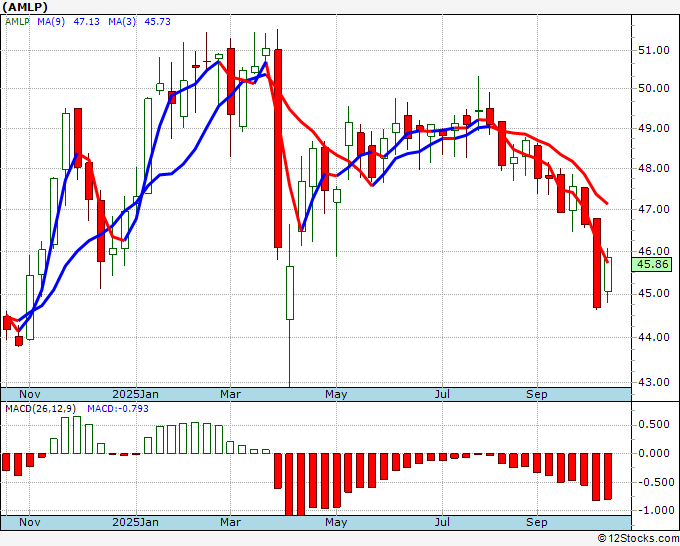Click the 50.00 price axis label
The height and width of the screenshot is (546, 680).
point(653,88)
